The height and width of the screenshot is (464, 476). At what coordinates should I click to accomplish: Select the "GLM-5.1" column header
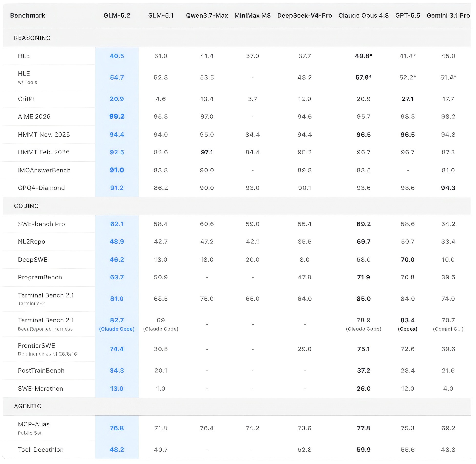click(161, 16)
